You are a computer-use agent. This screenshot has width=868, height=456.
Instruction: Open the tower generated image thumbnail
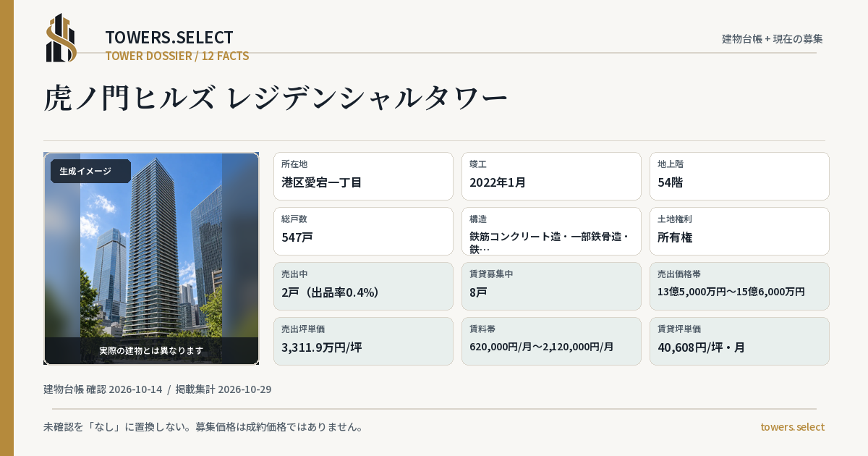(151, 258)
